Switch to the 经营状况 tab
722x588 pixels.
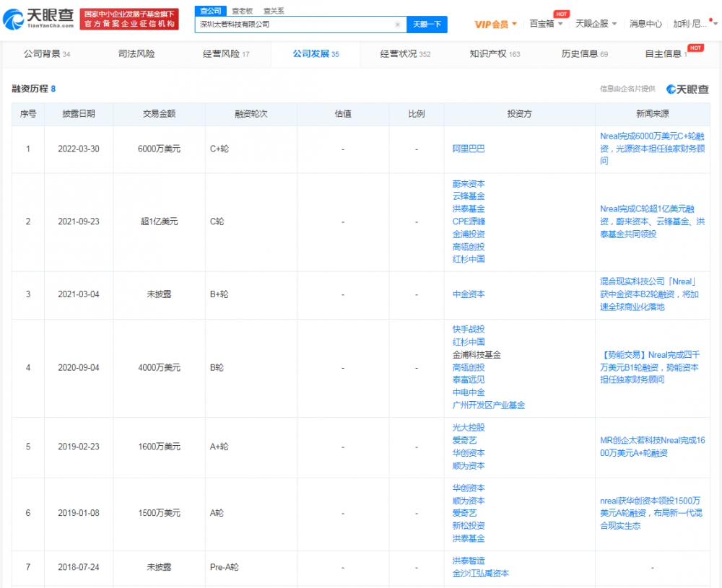pos(405,54)
